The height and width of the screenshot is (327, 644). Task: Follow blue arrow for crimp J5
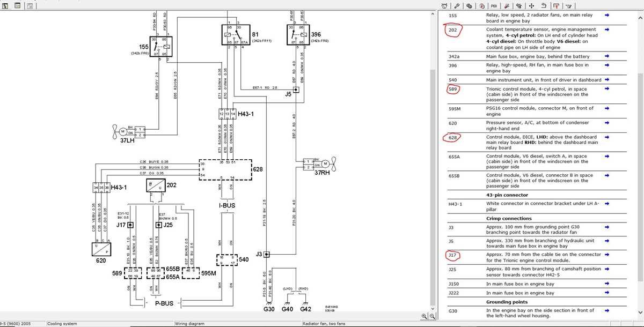click(606, 241)
